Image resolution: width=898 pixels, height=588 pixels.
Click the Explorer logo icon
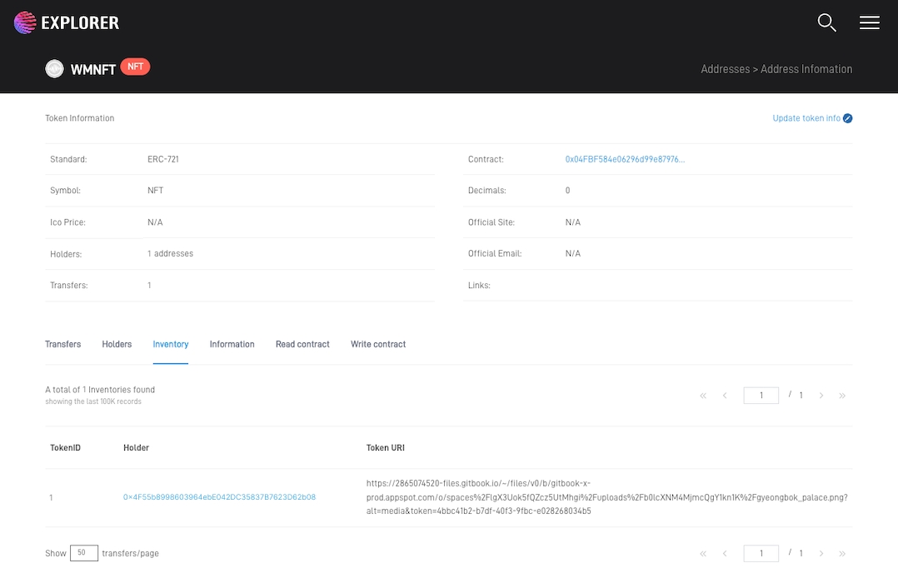(x=25, y=22)
